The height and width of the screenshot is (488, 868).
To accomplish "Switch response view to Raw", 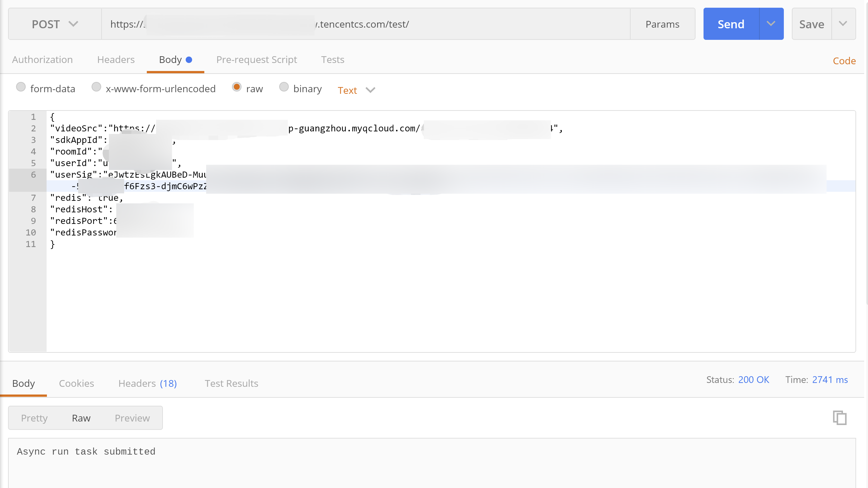I will pos(81,418).
